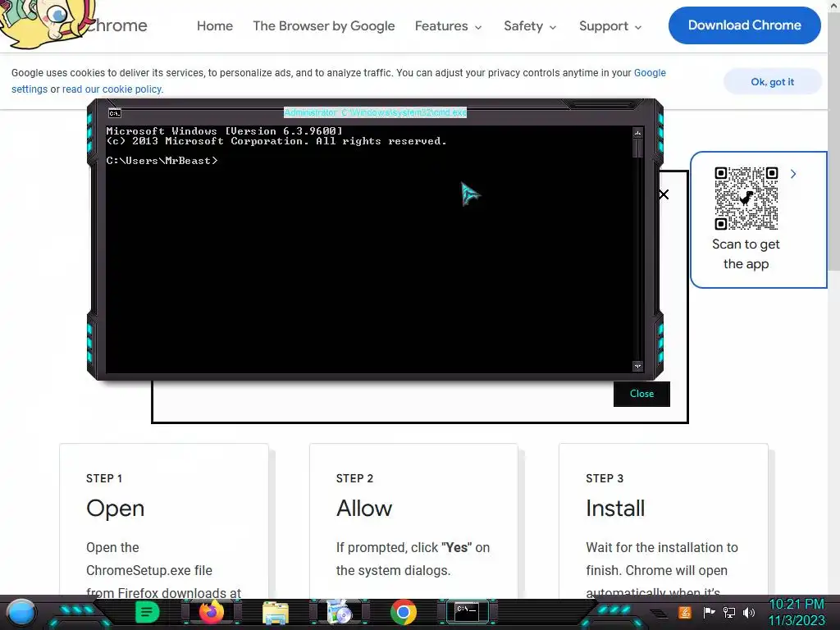Open the installer disc icon on taskbar
Screen dimensions: 840x630
pyautogui.click(x=339, y=612)
